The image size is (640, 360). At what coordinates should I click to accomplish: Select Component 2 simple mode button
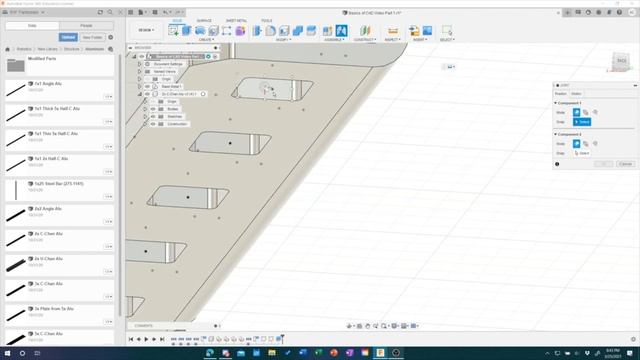click(x=576, y=144)
